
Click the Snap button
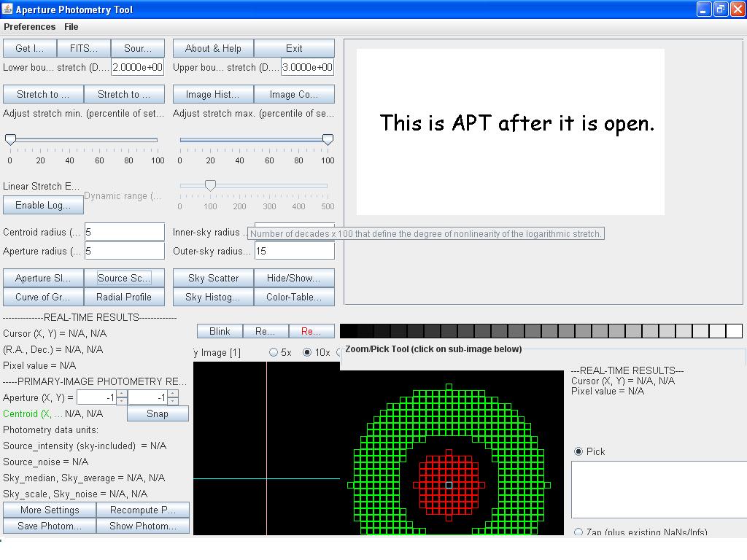point(158,413)
